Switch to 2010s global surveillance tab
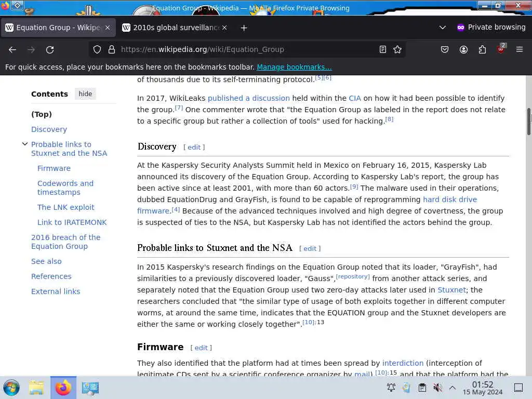This screenshot has width=532, height=399. click(175, 28)
